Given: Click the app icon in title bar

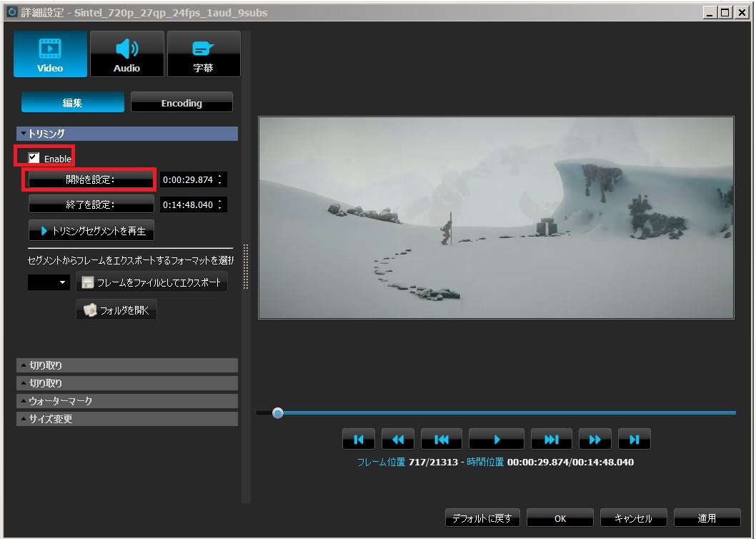Looking at the screenshot, I should click(11, 12).
